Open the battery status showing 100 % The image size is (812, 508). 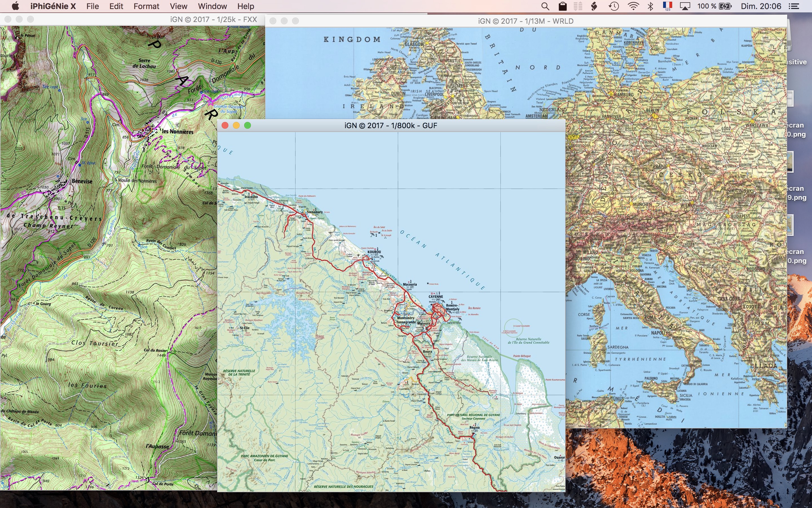714,6
